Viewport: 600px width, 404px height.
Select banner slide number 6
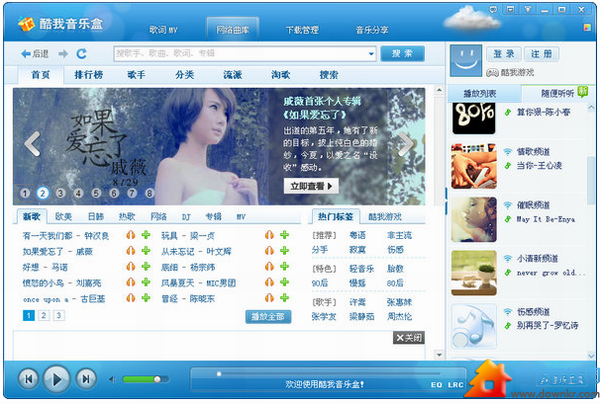coord(114,193)
